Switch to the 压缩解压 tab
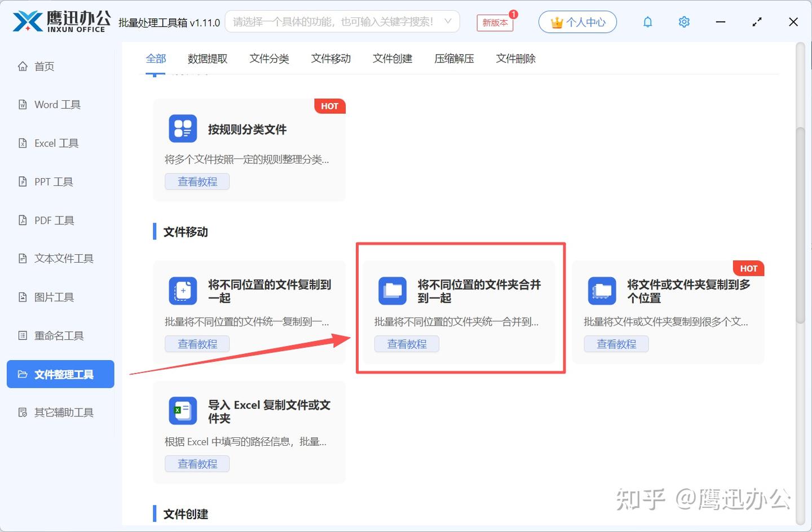Viewport: 812px width, 532px height. (x=454, y=58)
